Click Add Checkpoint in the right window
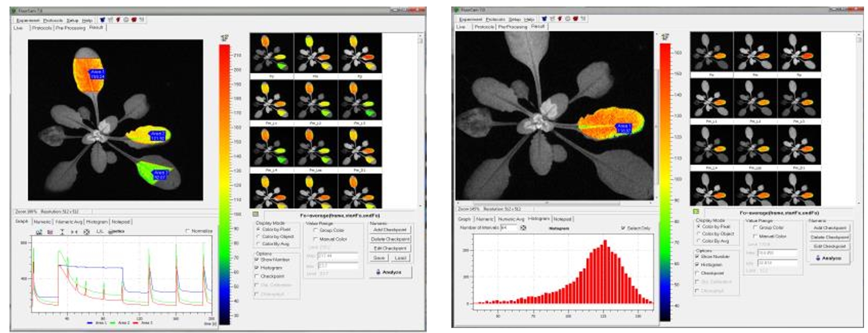 [x=830, y=228]
